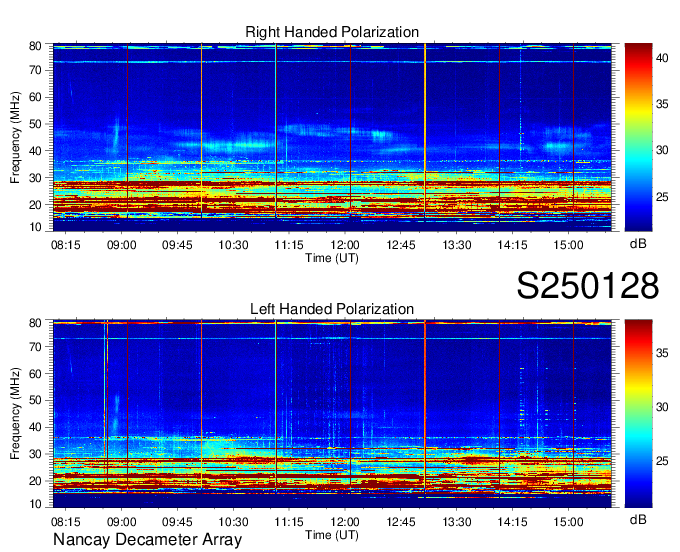Viewport: 680px width, 552px height.
Task: Click the 20 MHz tick of right-handed plot
Action: click(35, 205)
